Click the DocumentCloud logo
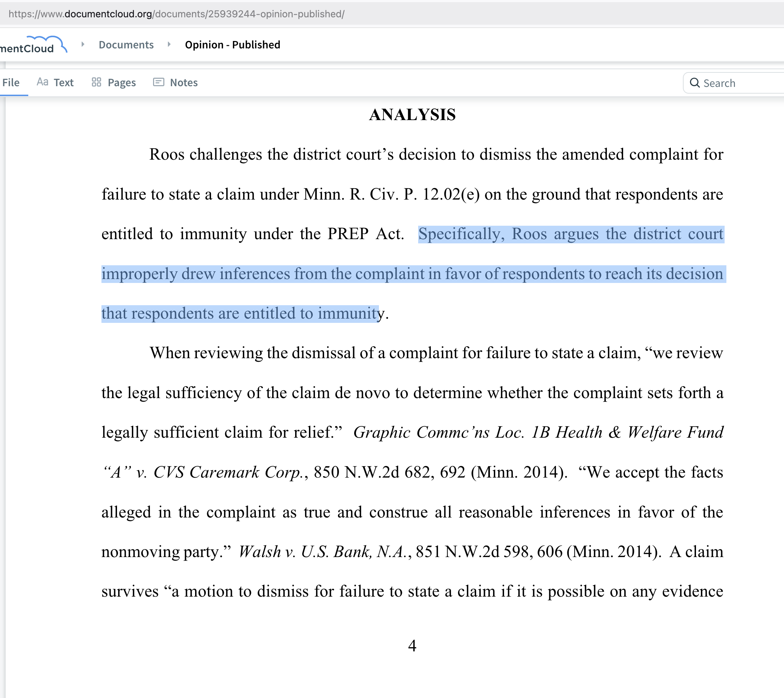784x698 pixels. tap(34, 45)
